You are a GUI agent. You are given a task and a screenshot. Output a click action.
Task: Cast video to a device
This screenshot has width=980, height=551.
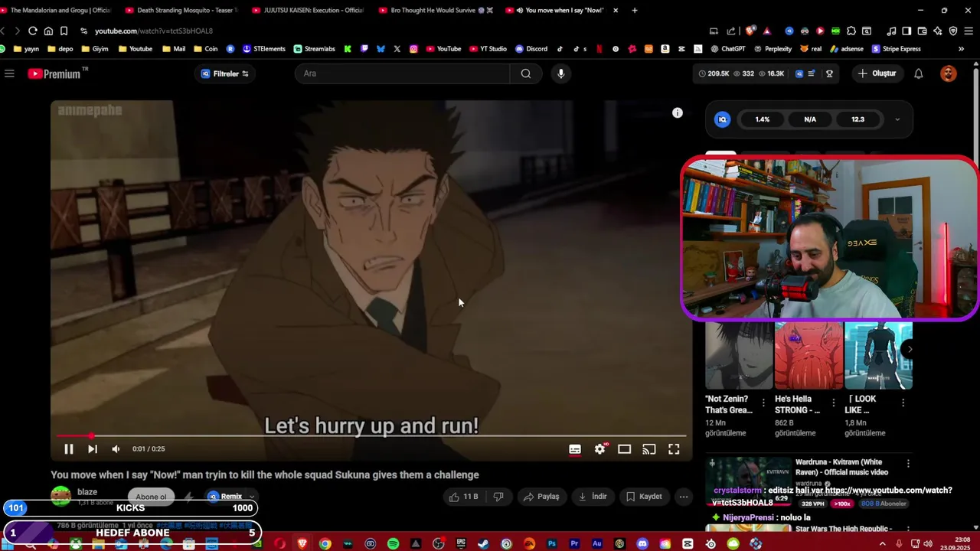coord(649,449)
